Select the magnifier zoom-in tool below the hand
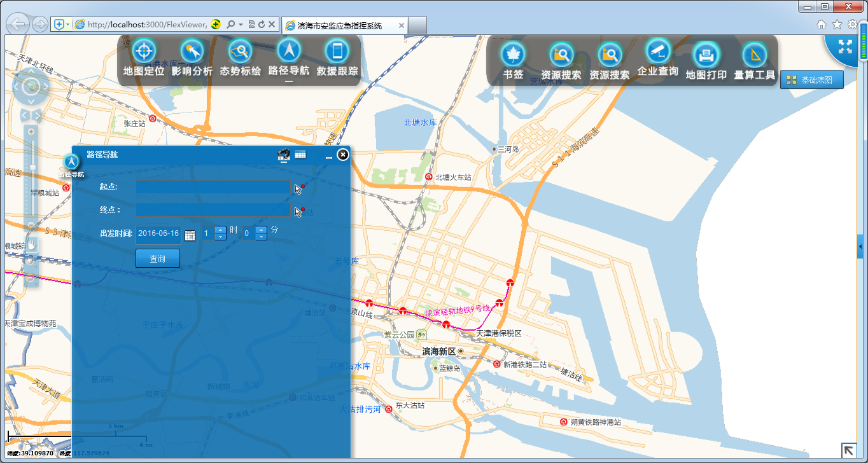This screenshot has height=463, width=868. tap(30, 261)
